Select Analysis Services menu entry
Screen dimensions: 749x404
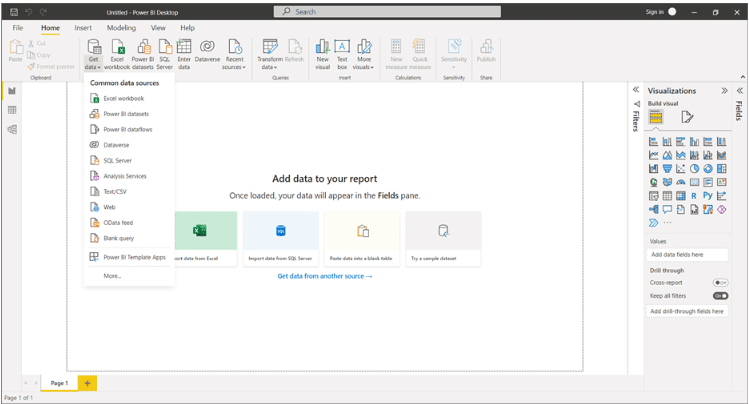(x=128, y=176)
